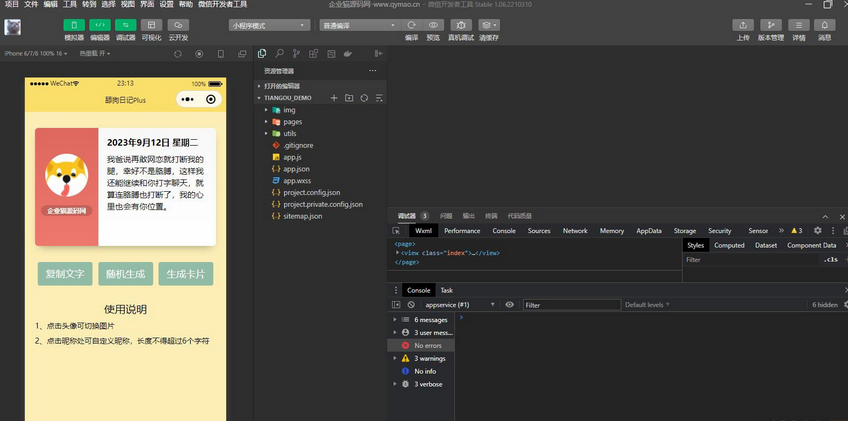
Task: Click the 上传 upload icon
Action: (742, 25)
